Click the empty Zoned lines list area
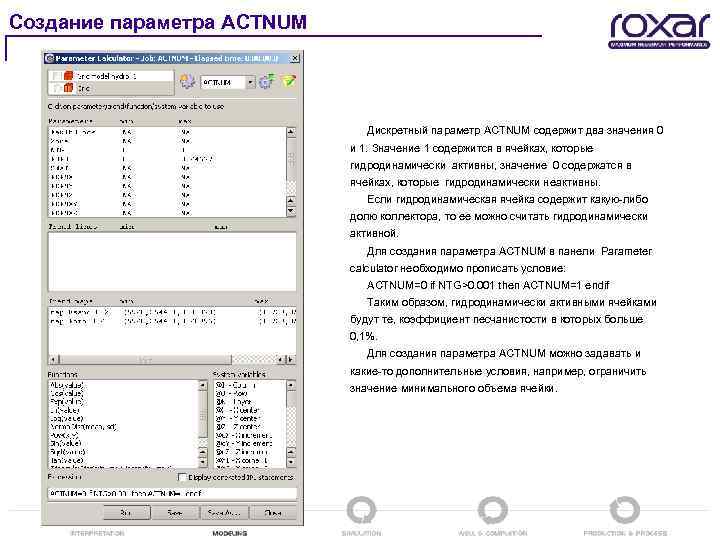720x540 pixels. coord(172,261)
